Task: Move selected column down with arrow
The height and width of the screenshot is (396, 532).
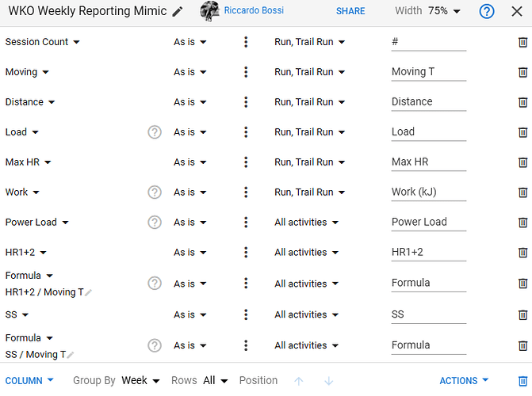Action: tap(328, 381)
